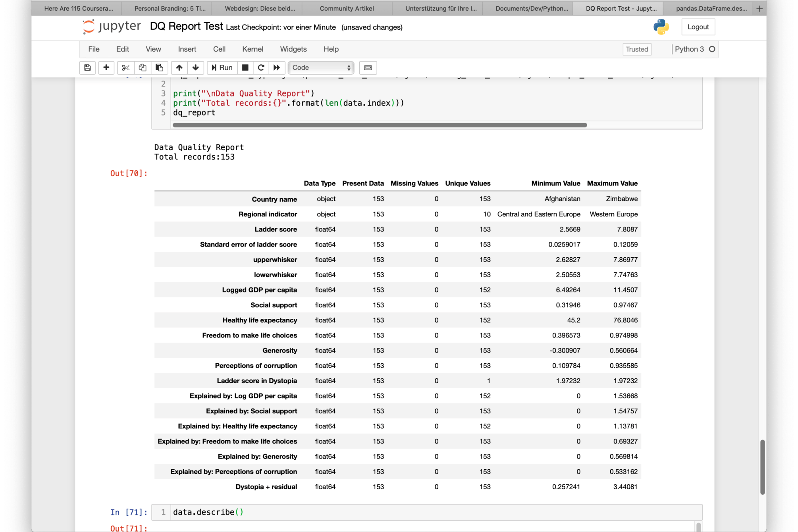Click the Python logo in the header
The image size is (798, 532).
tap(660, 27)
